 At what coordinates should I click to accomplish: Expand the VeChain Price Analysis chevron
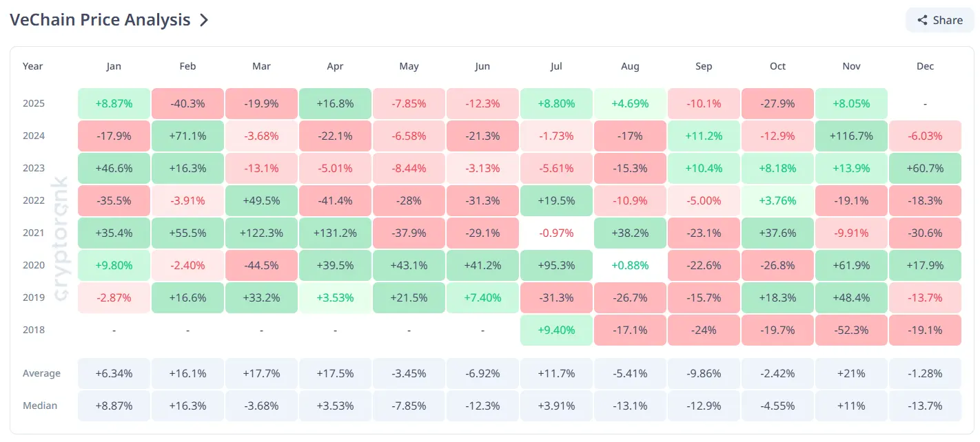tap(204, 20)
